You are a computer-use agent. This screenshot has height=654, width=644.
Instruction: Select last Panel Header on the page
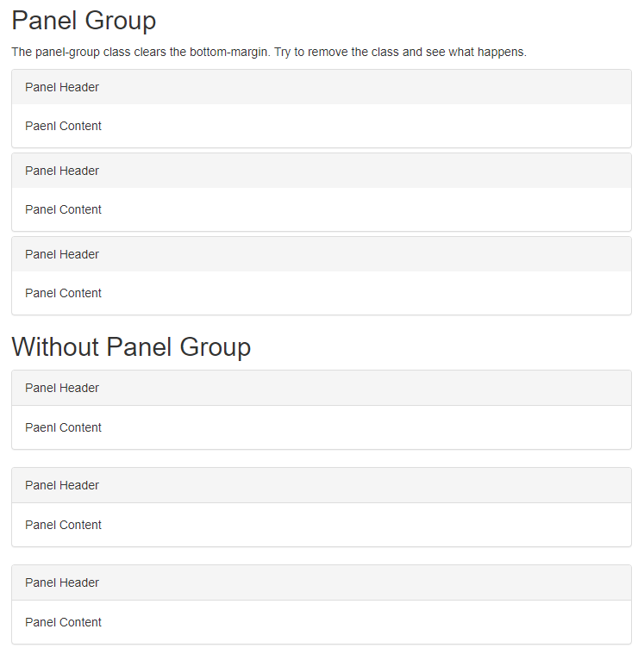[62, 582]
